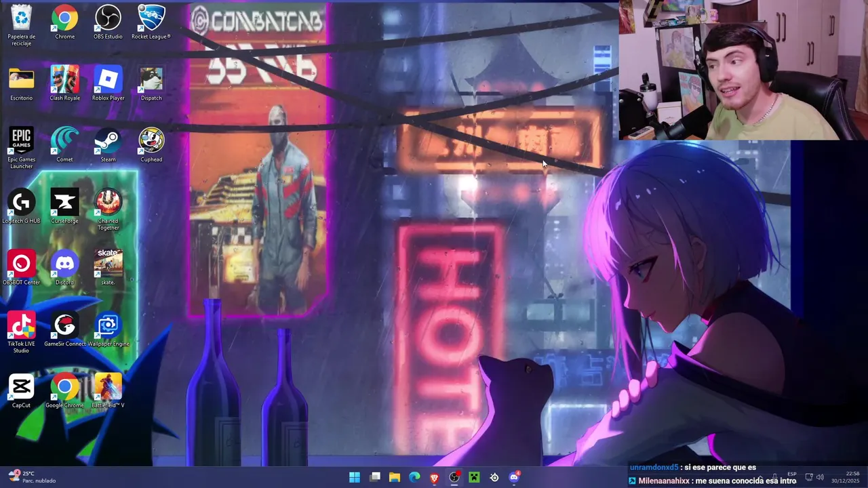
Task: Select the Rocket League desktop shortcut
Action: 151,22
